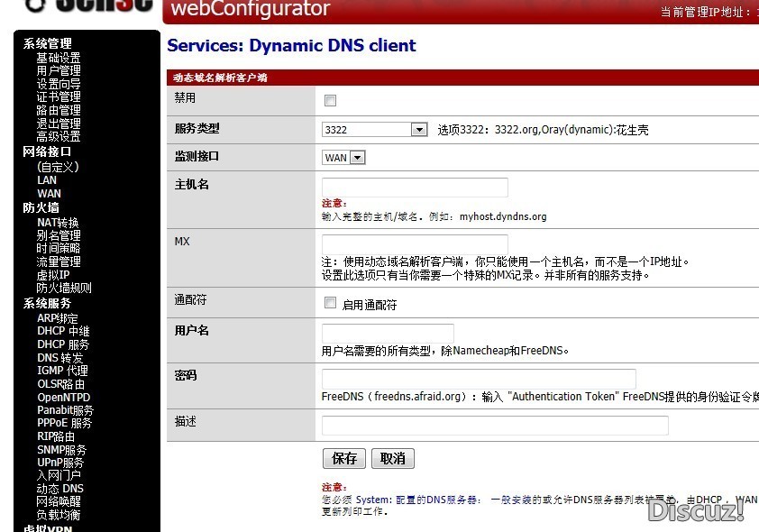The width and height of the screenshot is (759, 532).
Task: Expand the 系统服务 menu section
Action: 47,304
